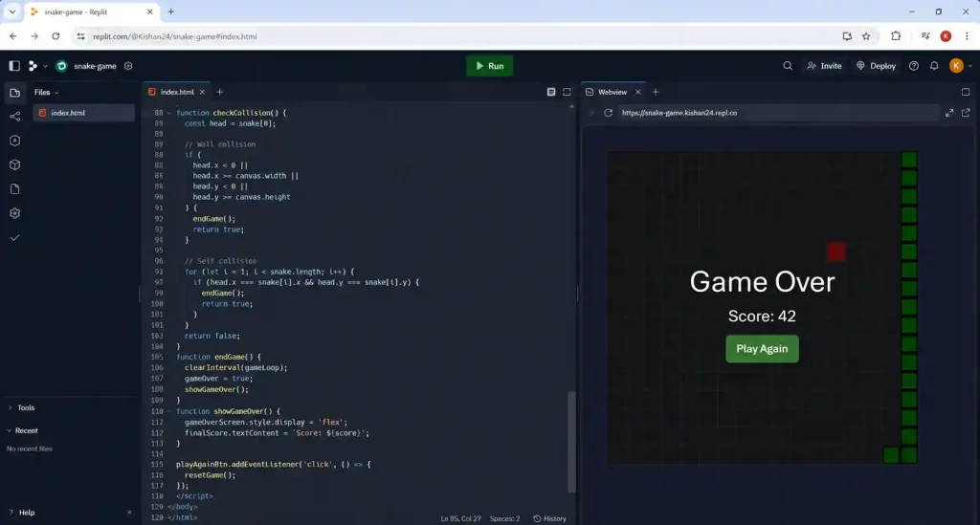Collapse the checkCollision function fold arrow
The width and height of the screenshot is (980, 525).
point(168,113)
